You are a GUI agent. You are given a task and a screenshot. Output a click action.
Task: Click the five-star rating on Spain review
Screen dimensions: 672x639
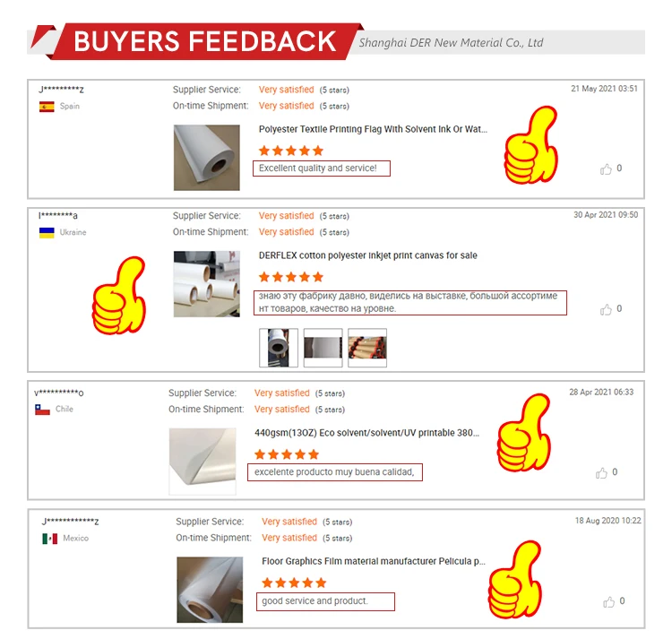[291, 151]
